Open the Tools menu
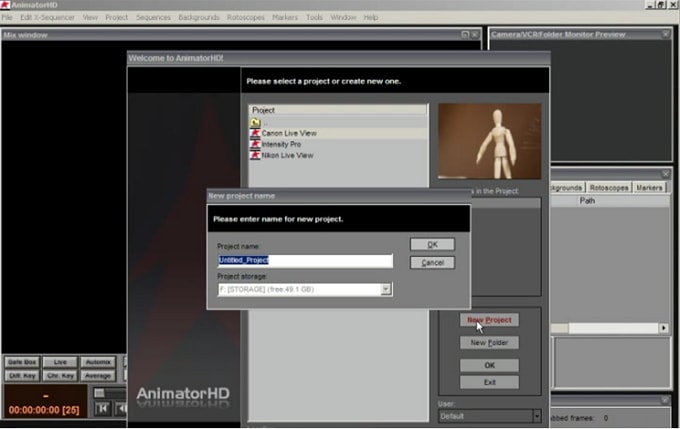Screen dimensions: 680x429 pyautogui.click(x=314, y=17)
